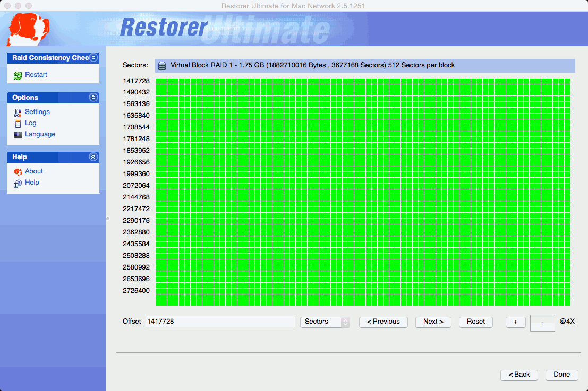Viewport: 588px width, 391px height.
Task: Click the Help question-mark icon
Action: pyautogui.click(x=18, y=183)
